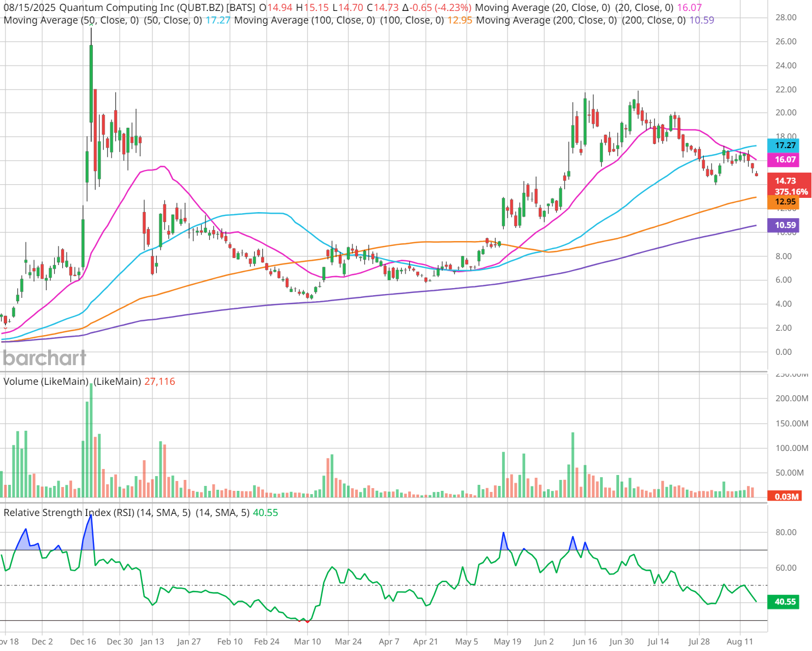The image size is (812, 651).
Task: Click the high price H15.15 in header
Action: 313,8
